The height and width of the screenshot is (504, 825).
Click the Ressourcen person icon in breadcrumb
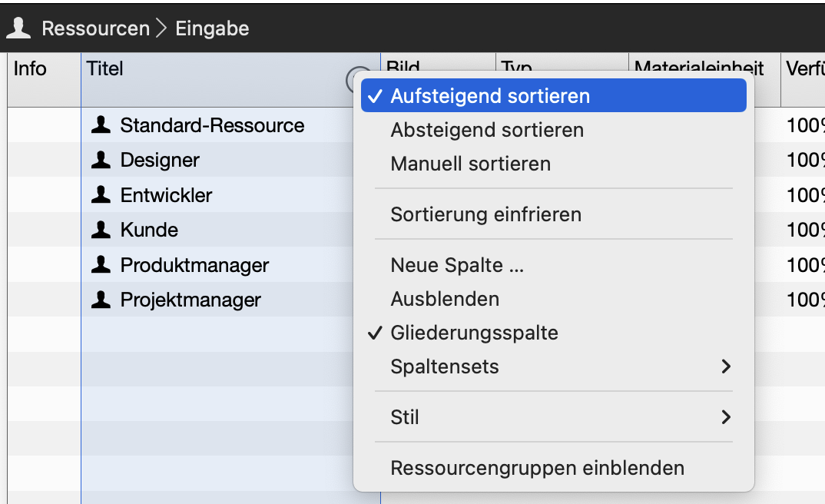pos(18,28)
